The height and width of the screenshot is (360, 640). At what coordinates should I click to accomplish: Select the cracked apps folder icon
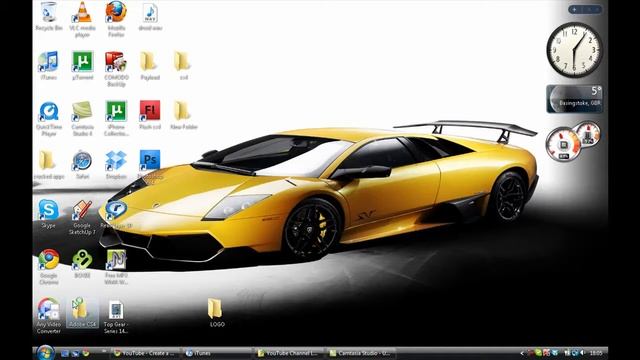[x=49, y=164]
